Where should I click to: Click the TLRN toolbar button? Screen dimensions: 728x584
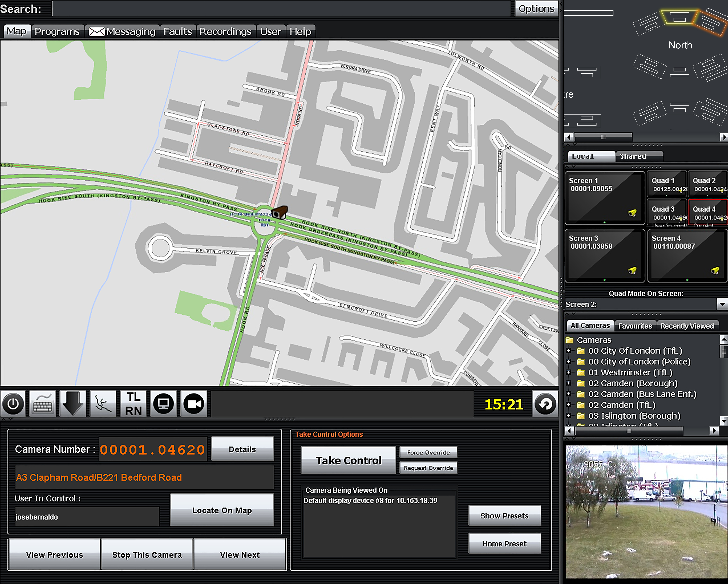[x=133, y=404]
